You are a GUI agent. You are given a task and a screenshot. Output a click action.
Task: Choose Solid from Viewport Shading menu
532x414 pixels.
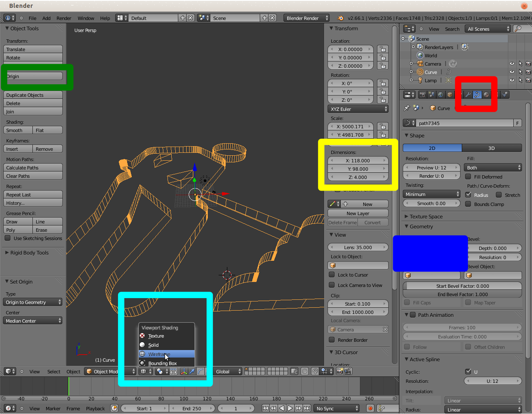153,345
